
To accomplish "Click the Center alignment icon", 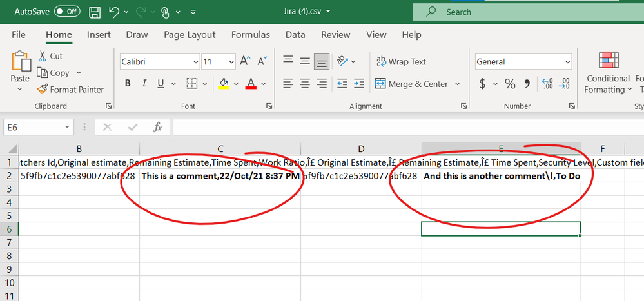I will pos(305,84).
